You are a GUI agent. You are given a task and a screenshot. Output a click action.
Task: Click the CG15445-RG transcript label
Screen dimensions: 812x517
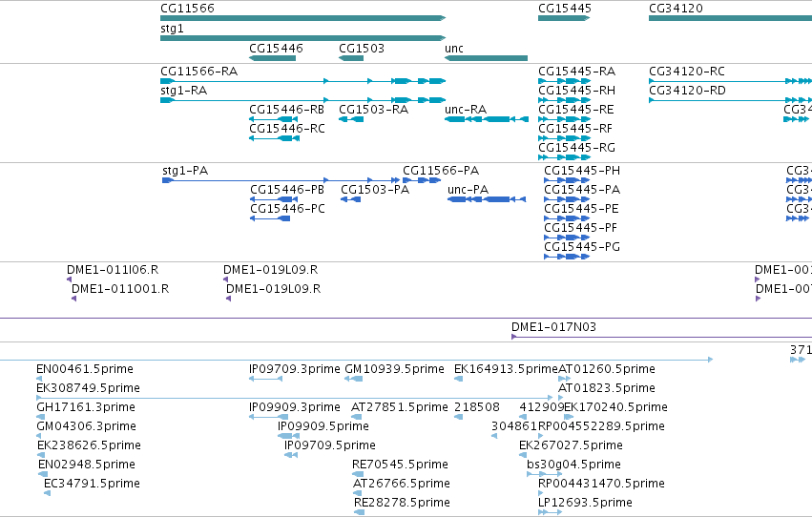[x=577, y=148]
